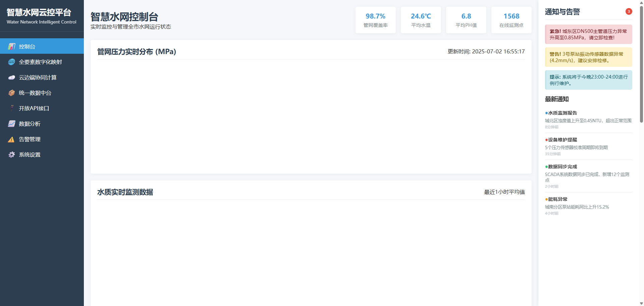The width and height of the screenshot is (644, 306).
Task: Select the 管网覆盖率 98.7% stat card
Action: 375,20
